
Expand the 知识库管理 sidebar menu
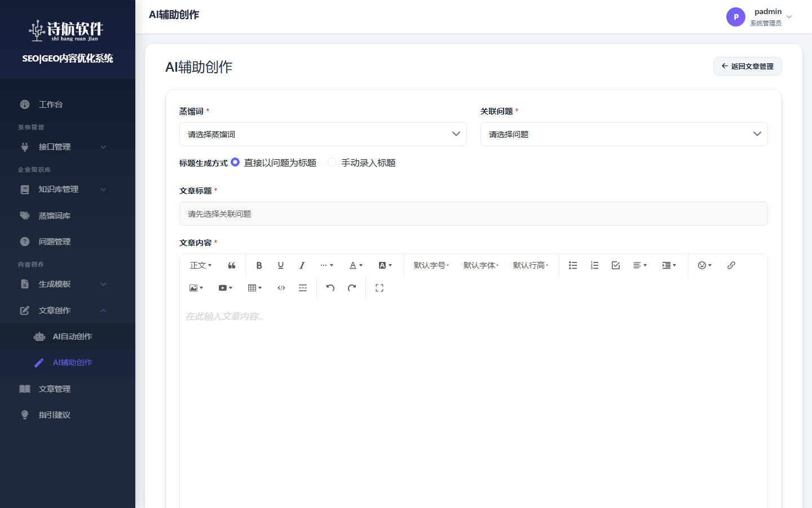(68, 189)
